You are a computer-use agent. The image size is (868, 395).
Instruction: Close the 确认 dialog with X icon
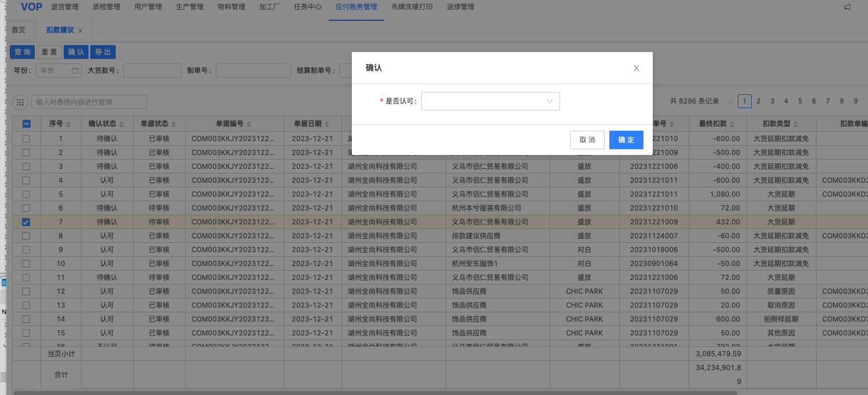pos(636,68)
